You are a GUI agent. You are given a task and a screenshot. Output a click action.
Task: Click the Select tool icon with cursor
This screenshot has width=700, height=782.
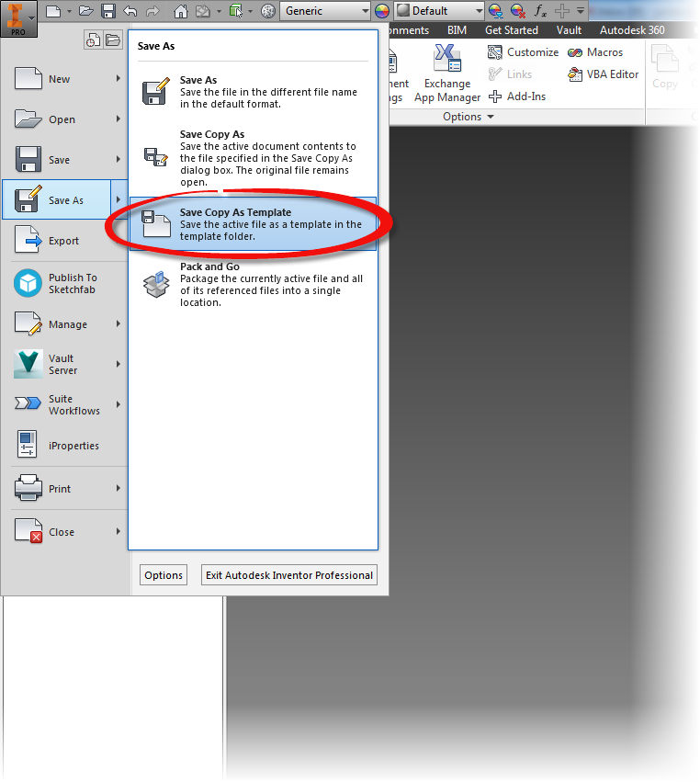236,11
